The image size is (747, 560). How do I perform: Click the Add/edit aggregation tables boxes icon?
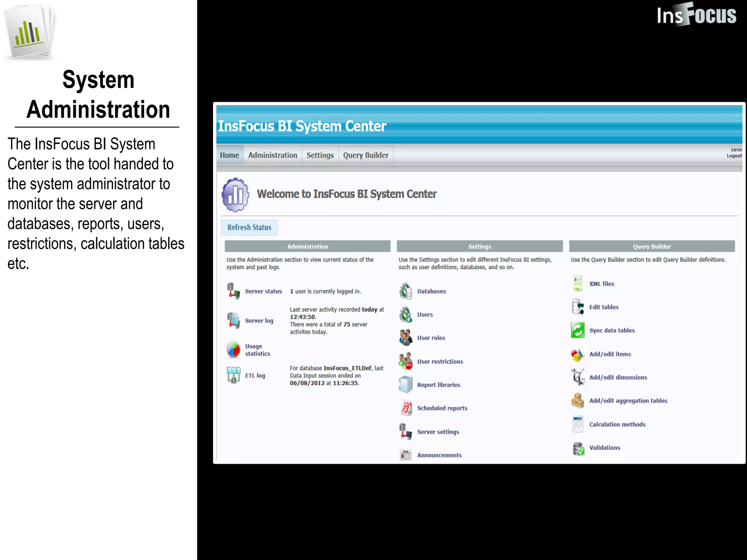(x=578, y=400)
